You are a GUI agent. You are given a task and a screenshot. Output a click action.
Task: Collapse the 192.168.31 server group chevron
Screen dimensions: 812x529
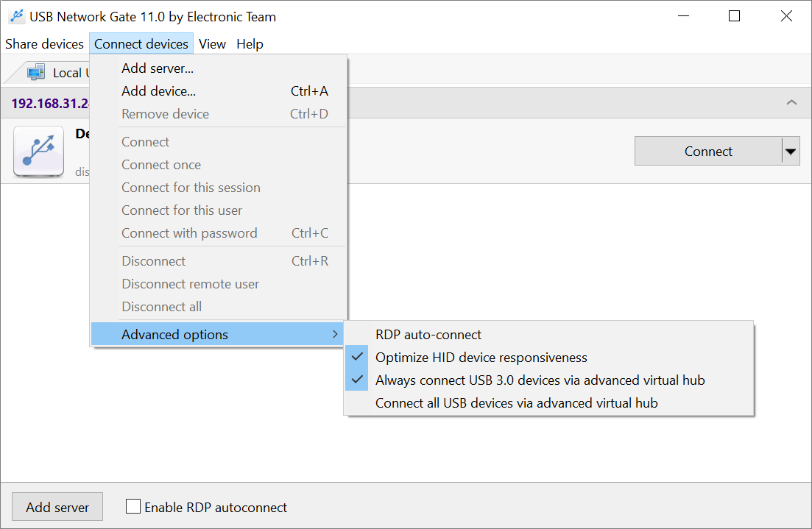(791, 102)
